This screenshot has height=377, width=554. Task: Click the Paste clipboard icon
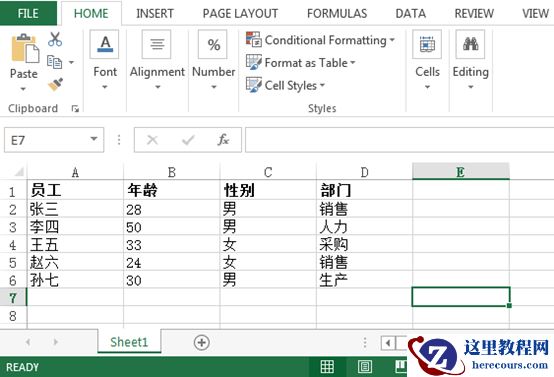(25, 49)
